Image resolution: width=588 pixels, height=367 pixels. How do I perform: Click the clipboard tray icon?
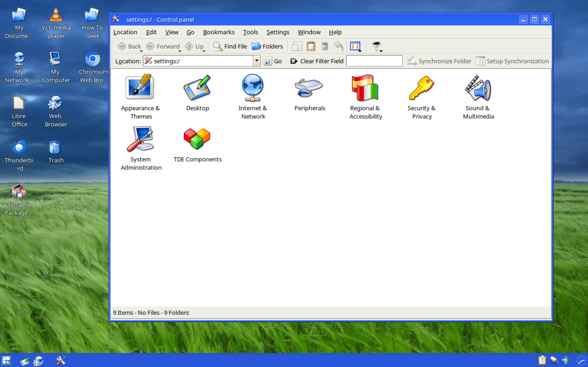[x=542, y=360]
